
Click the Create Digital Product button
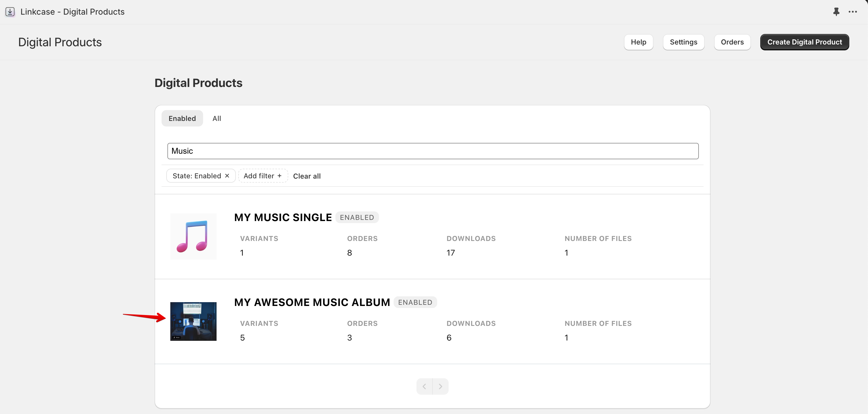click(805, 42)
